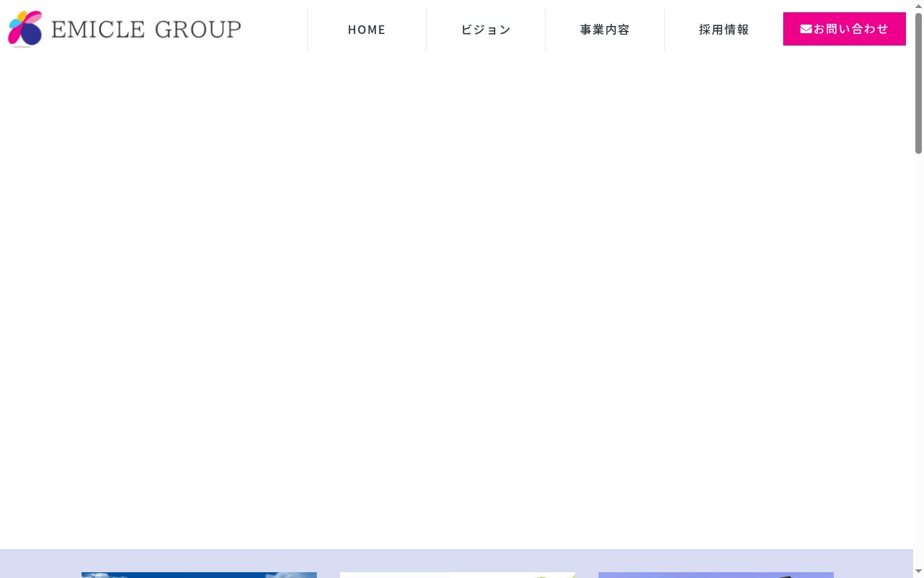The width and height of the screenshot is (924, 578).
Task: Click the envelope icon in the contact button
Action: click(806, 29)
